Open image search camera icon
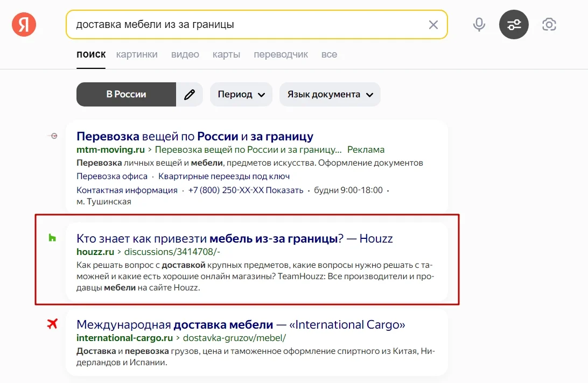 549,24
